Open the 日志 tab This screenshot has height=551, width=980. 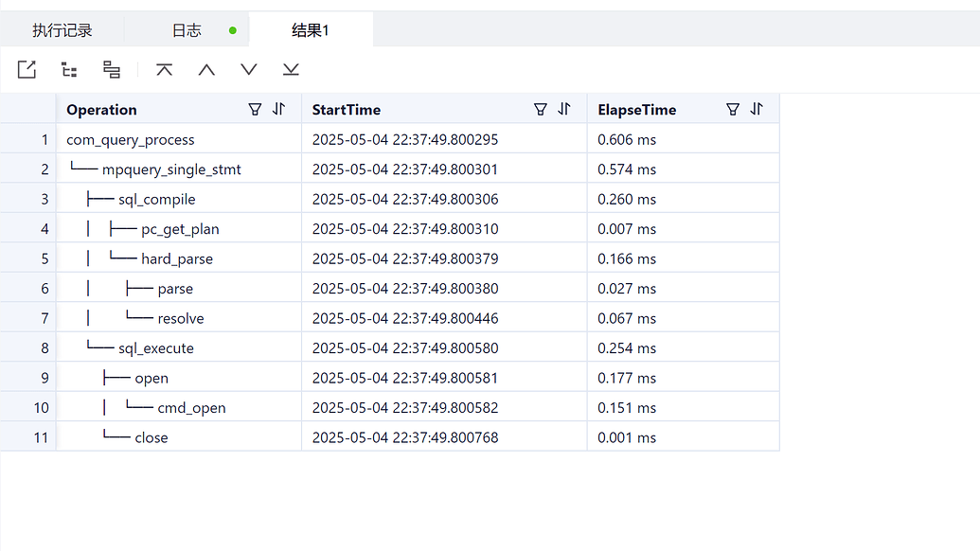[x=187, y=30]
